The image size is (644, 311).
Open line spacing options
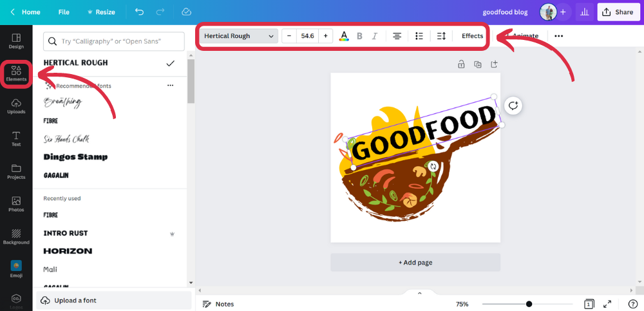441,36
